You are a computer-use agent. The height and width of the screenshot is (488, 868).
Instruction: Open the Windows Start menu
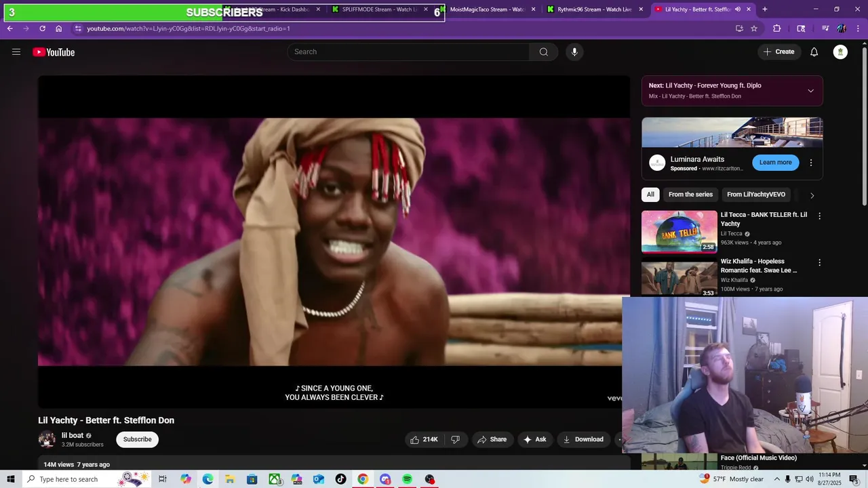(11, 479)
